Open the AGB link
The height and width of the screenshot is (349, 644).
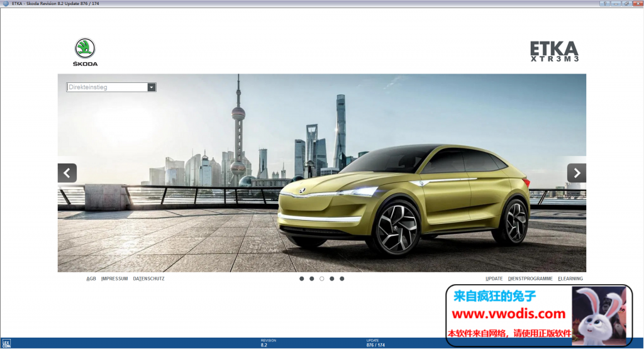pyautogui.click(x=91, y=279)
